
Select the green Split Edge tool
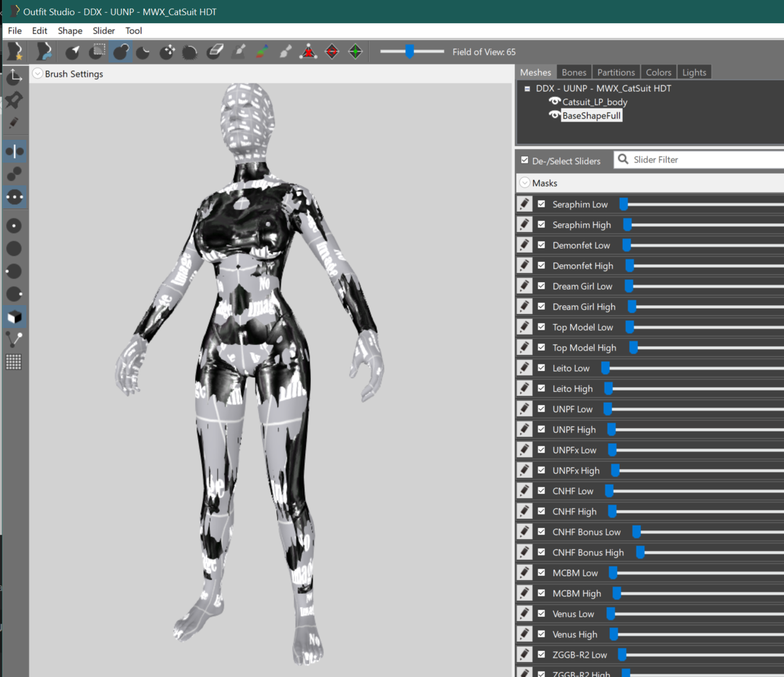pos(356,51)
